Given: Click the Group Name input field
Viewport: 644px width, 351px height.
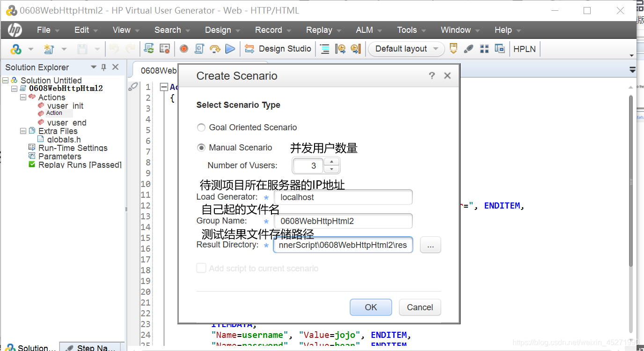Looking at the screenshot, I should tap(343, 221).
